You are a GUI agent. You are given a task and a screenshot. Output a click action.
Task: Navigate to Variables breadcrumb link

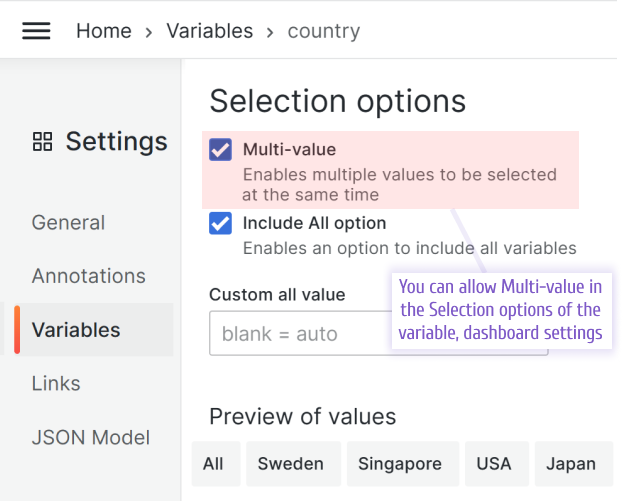(x=210, y=31)
